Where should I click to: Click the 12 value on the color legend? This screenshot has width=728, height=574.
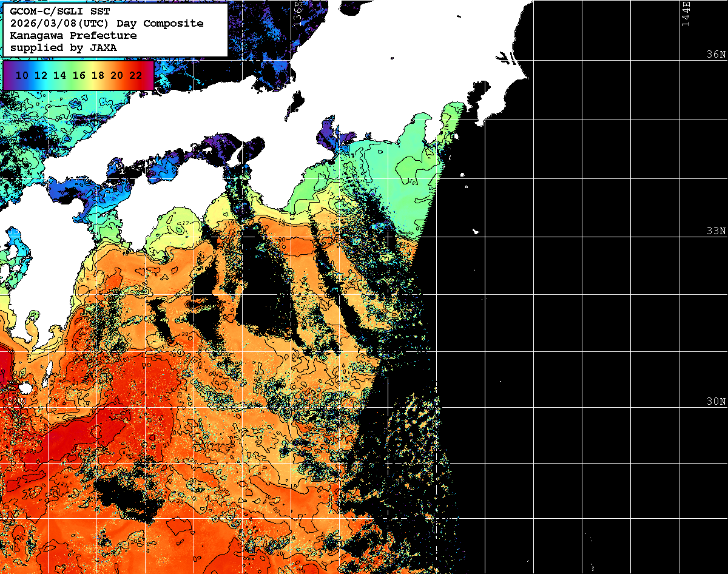pos(41,75)
